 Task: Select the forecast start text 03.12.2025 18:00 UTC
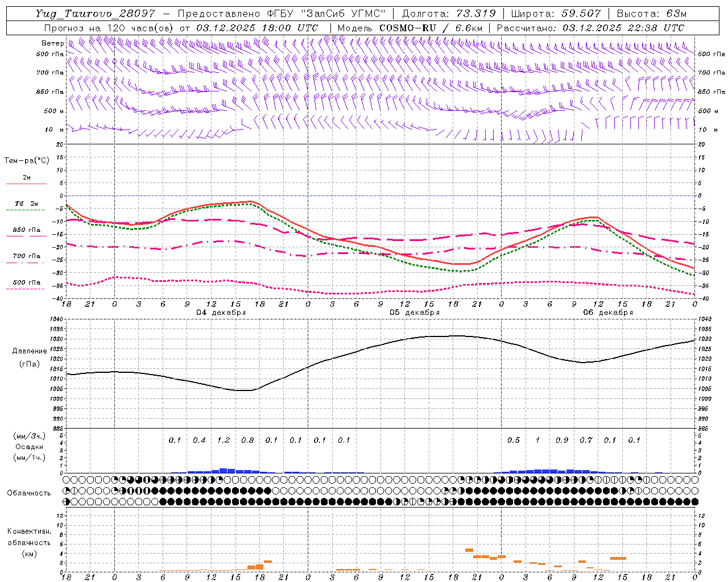[257, 28]
